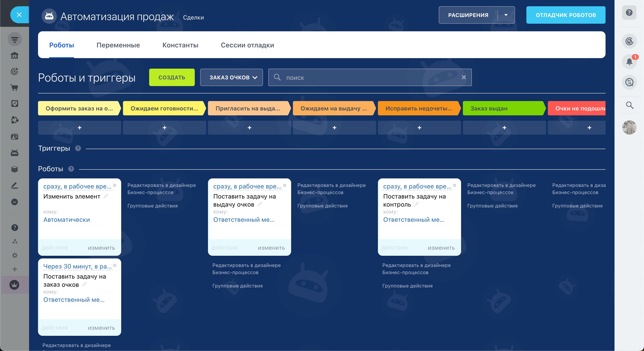Edit the name pencil on 'Изменить элемент' robot

(x=106, y=196)
